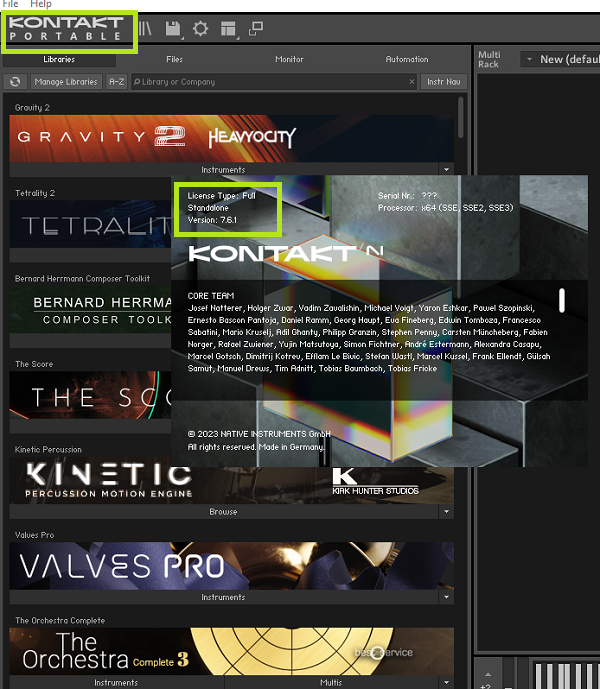Open The Orchestra Complete Instruments
The height and width of the screenshot is (689, 600).
click(116, 682)
